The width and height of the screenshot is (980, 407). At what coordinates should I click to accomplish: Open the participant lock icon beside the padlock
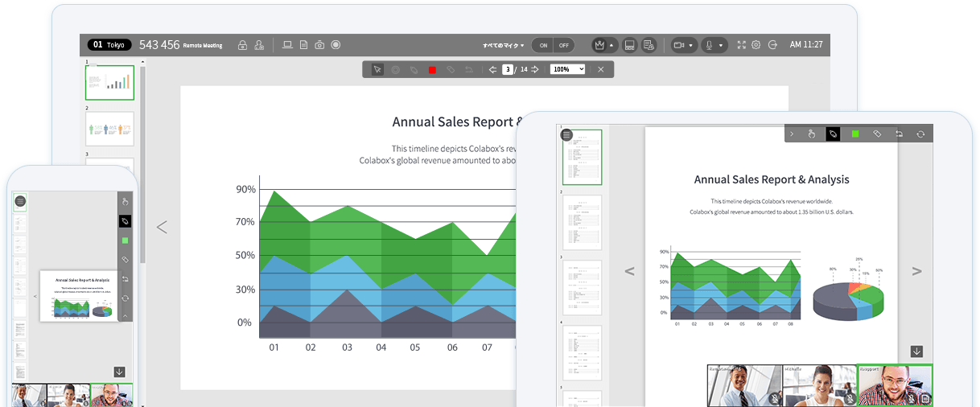(259, 45)
